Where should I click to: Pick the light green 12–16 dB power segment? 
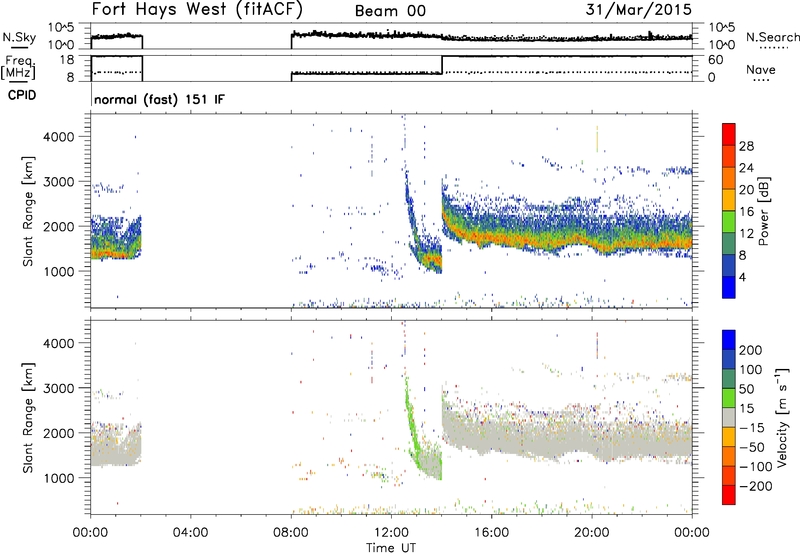point(729,221)
